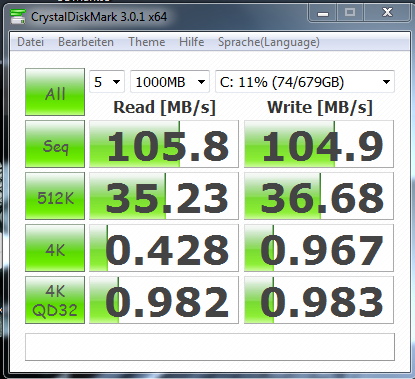This screenshot has height=379, width=415.
Task: Open the test count dropdown showing 5
Action: [107, 82]
